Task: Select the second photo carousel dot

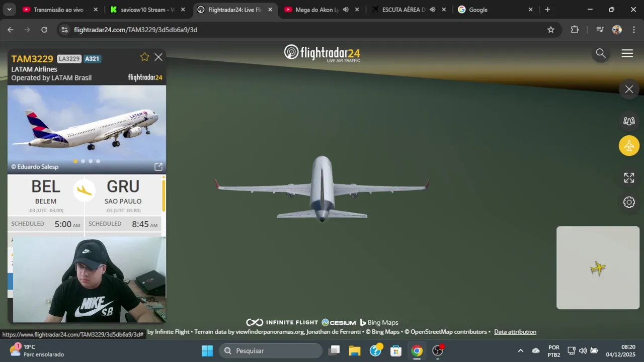Action: (x=83, y=161)
